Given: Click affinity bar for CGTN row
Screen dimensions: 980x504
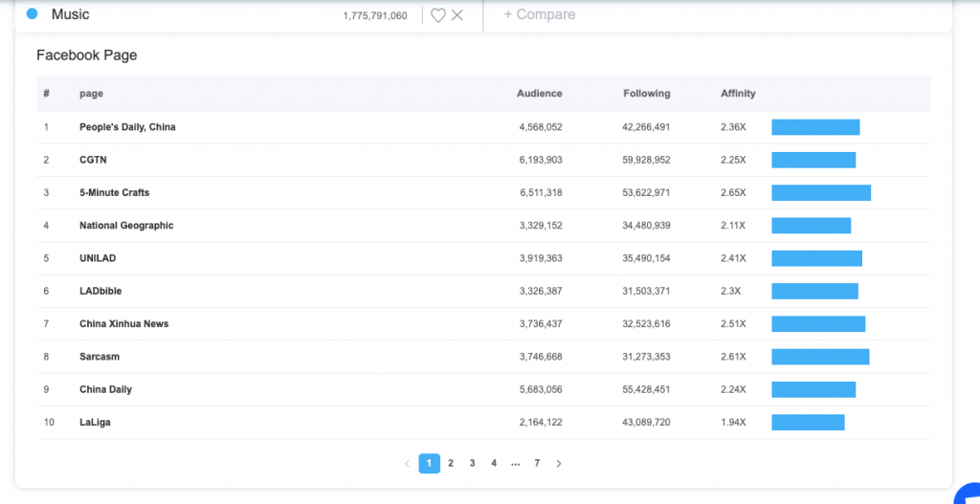Looking at the screenshot, I should (x=813, y=160).
